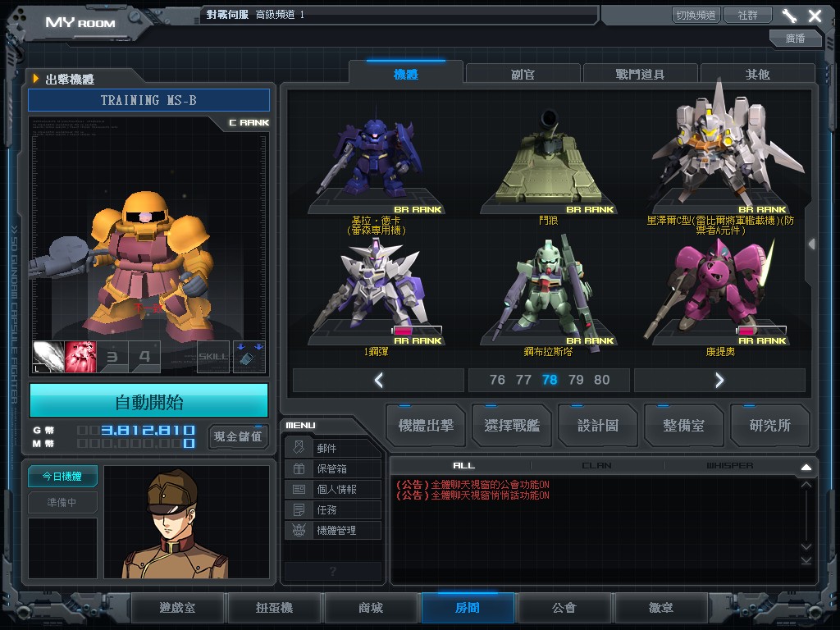Go to 房間 room tab

(x=468, y=608)
